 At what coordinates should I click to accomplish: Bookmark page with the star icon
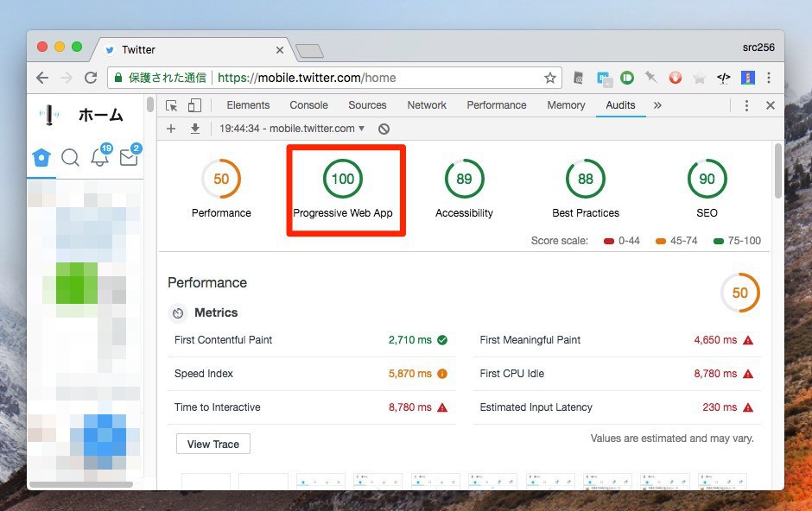[549, 78]
